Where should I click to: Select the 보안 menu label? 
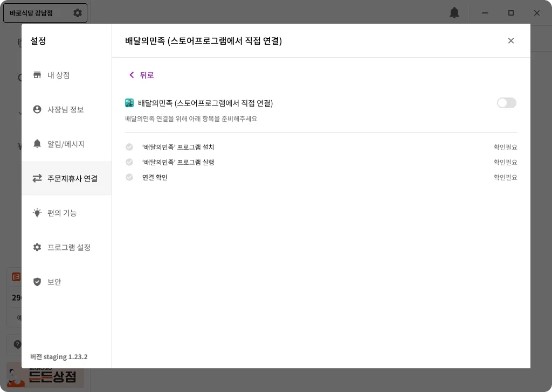[x=54, y=282]
